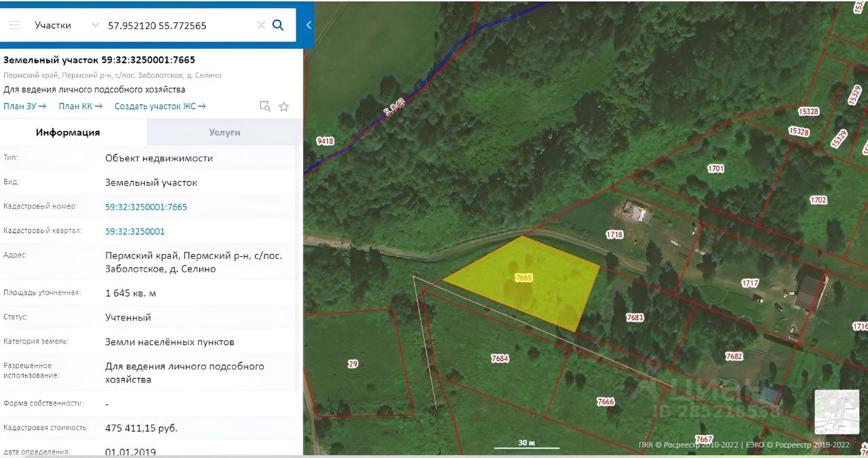Open the hamburger menu icon
The width and height of the screenshot is (868, 458).
pos(14,25)
